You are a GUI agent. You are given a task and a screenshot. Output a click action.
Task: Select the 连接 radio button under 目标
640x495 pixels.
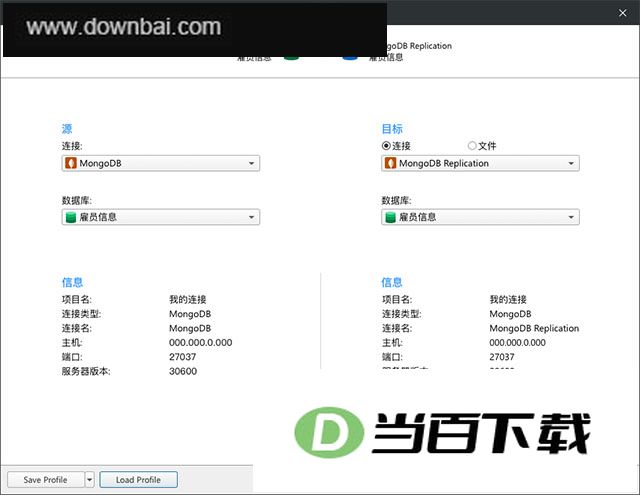click(x=386, y=145)
